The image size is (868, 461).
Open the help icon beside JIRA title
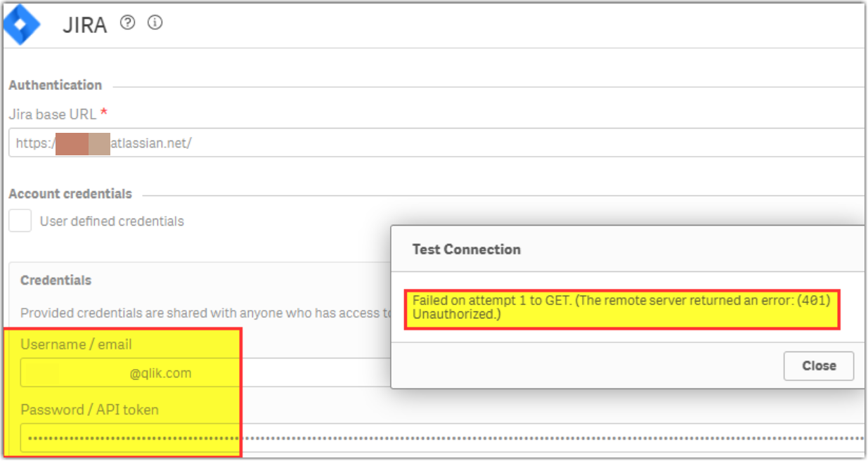[127, 23]
